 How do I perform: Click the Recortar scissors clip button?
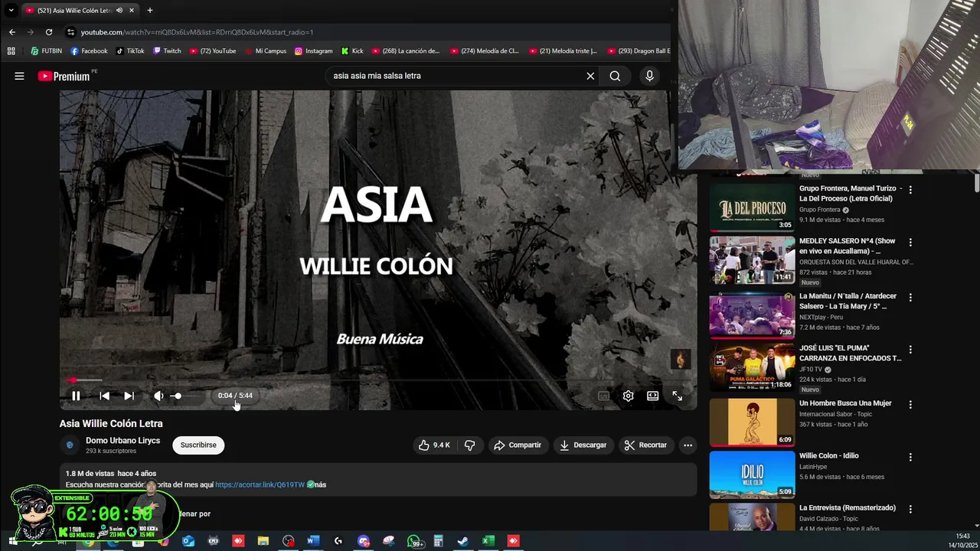point(645,445)
